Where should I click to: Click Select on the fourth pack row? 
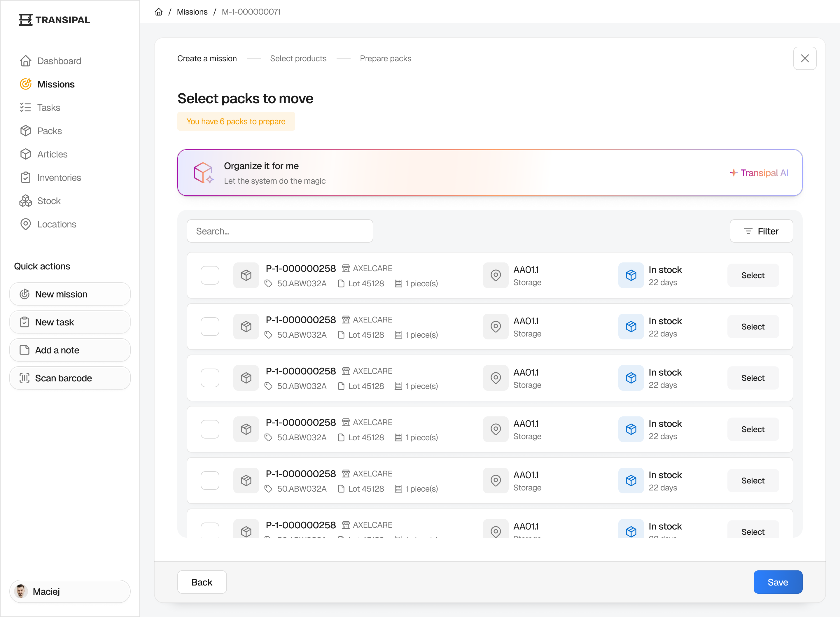point(752,429)
